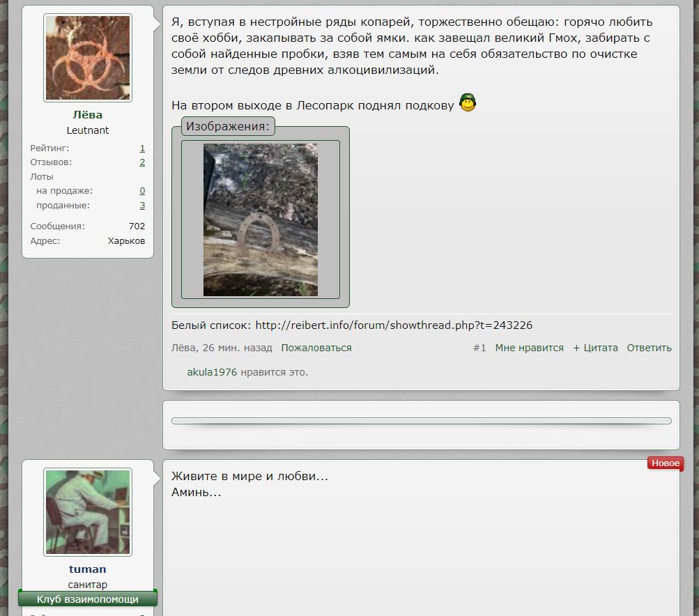Screen dimensions: 699x616
Task: Open the post permalink #1
Action: pos(479,348)
